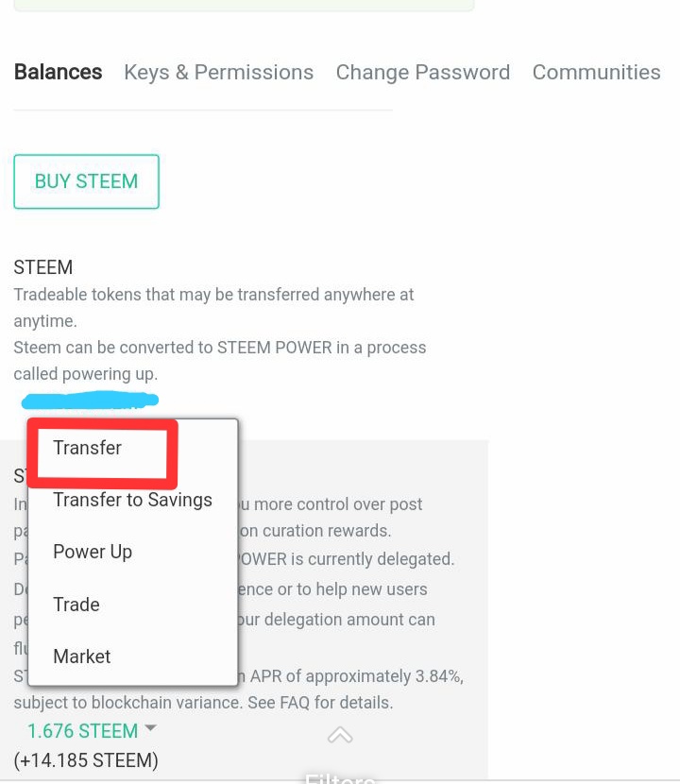Choose Transfer to Savings option
Image resolution: width=680 pixels, height=784 pixels.
pyautogui.click(x=132, y=500)
